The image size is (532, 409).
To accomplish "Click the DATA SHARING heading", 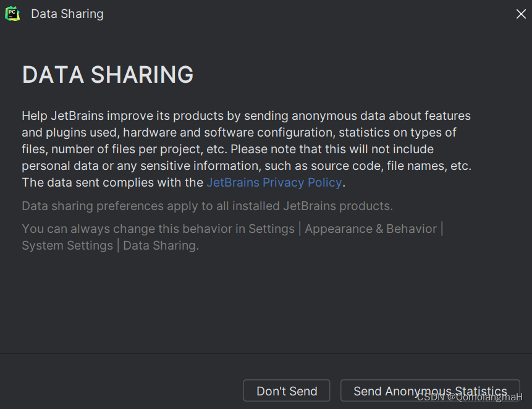I will click(108, 75).
